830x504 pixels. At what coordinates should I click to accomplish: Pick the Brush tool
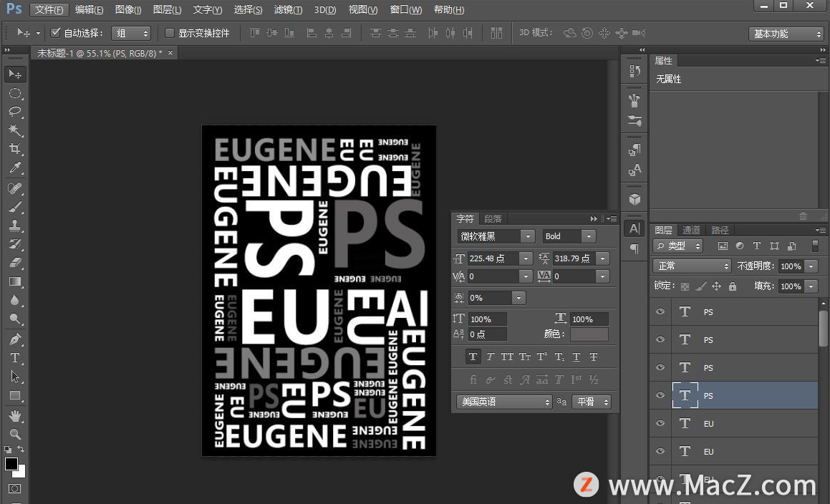(15, 207)
